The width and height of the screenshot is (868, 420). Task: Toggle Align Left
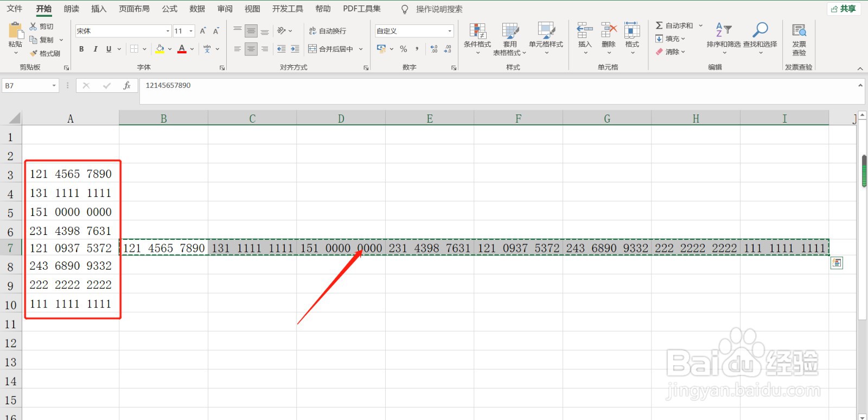pyautogui.click(x=238, y=49)
